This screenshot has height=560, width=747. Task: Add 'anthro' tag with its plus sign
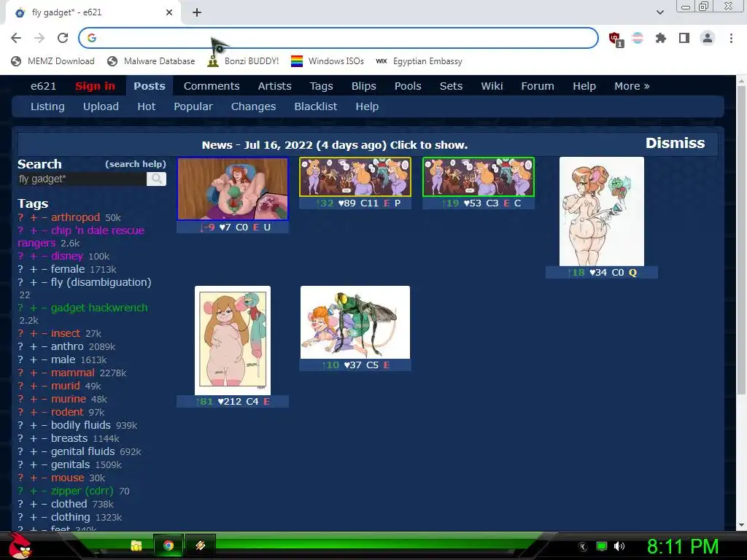point(34,346)
